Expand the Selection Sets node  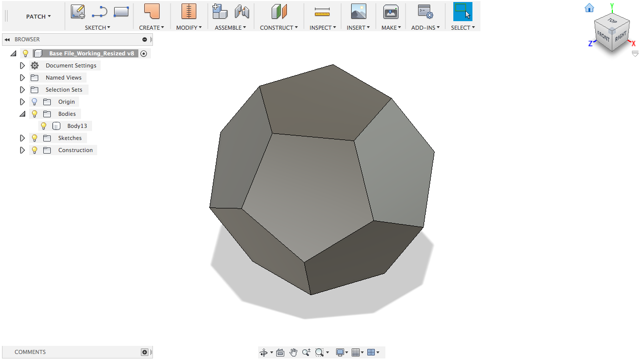22,90
